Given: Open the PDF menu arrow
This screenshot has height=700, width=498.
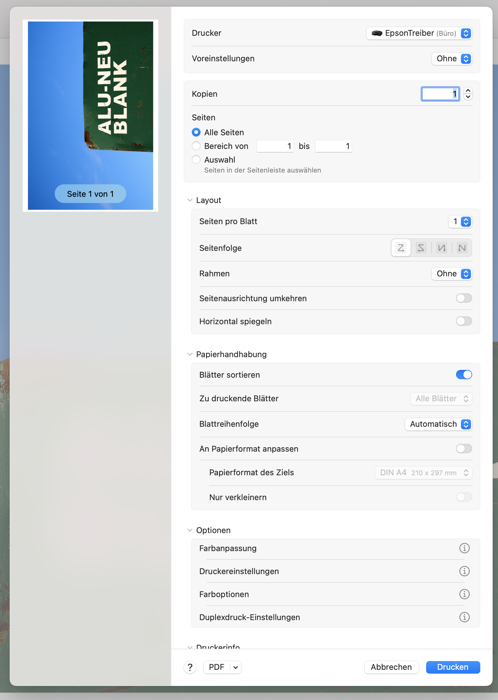Looking at the screenshot, I should tap(236, 667).
